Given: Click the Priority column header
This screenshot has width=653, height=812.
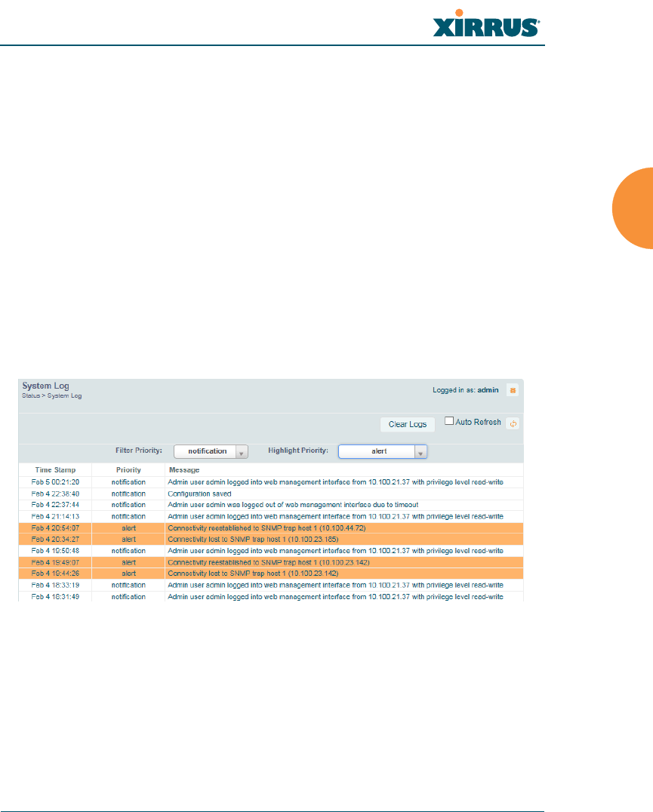Looking at the screenshot, I should point(128,469).
